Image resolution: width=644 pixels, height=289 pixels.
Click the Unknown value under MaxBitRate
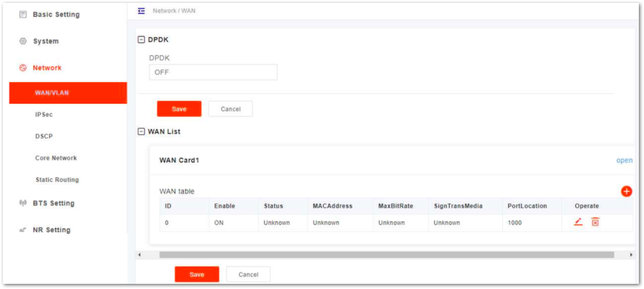pos(391,223)
